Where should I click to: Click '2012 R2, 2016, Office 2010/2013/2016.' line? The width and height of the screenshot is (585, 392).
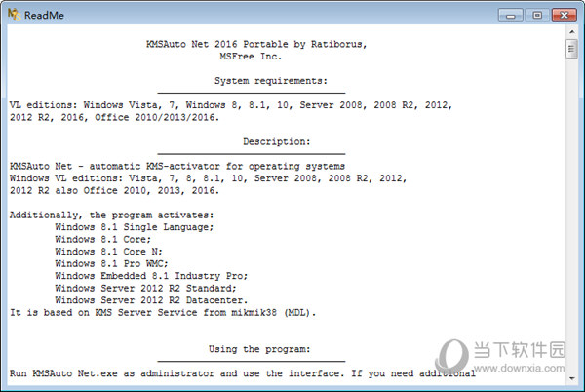coord(114,117)
